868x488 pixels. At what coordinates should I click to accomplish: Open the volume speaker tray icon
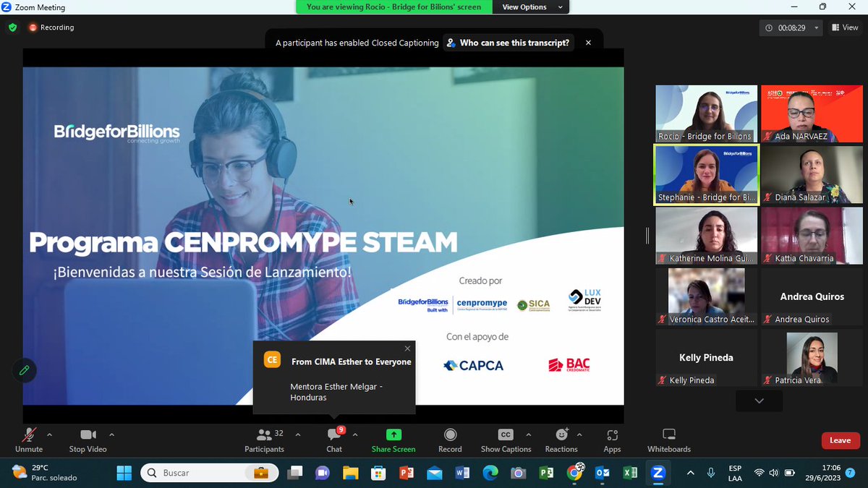click(x=774, y=473)
